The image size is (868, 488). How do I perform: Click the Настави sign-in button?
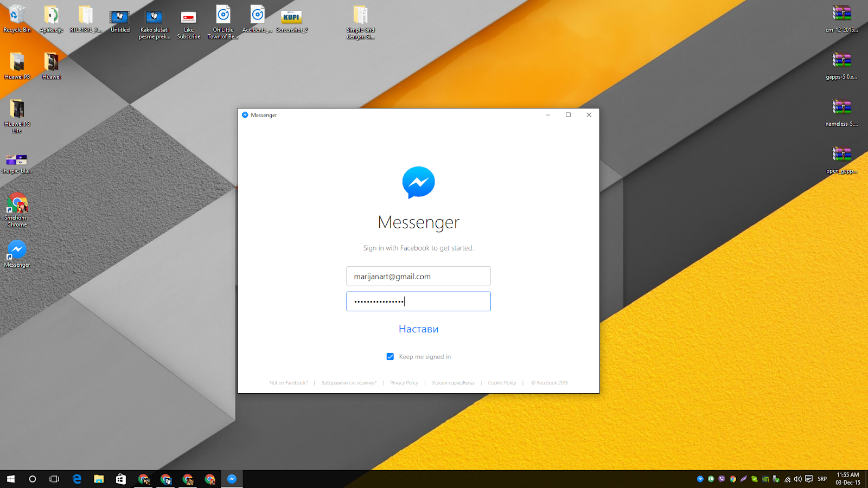[418, 329]
